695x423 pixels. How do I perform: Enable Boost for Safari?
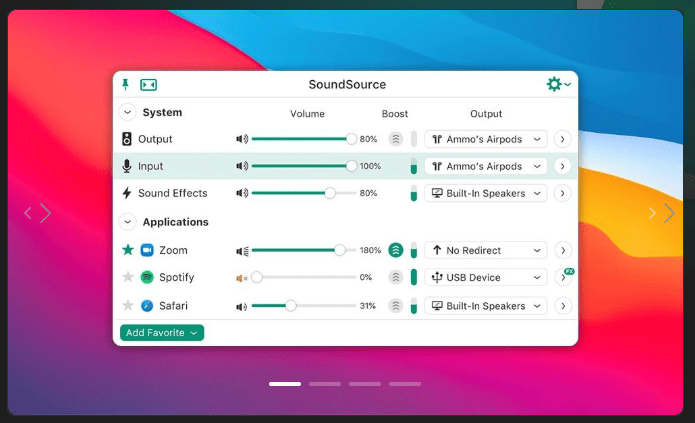click(395, 306)
